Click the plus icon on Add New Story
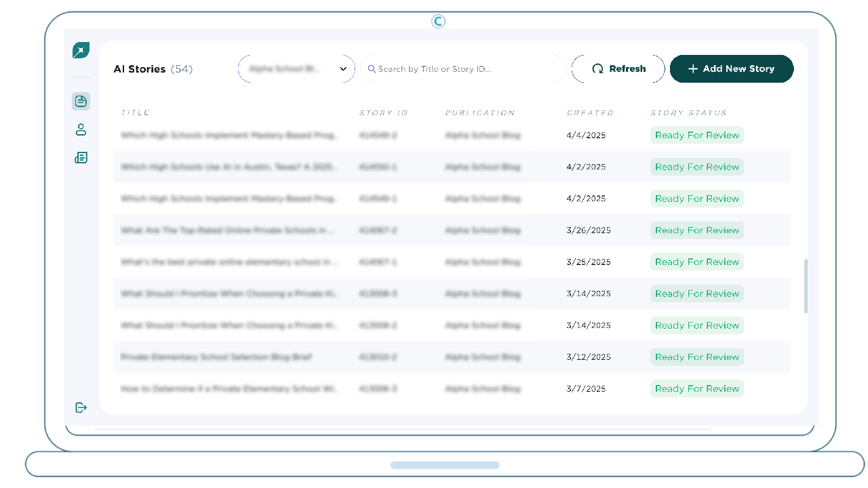This screenshot has width=868, height=488. point(692,69)
